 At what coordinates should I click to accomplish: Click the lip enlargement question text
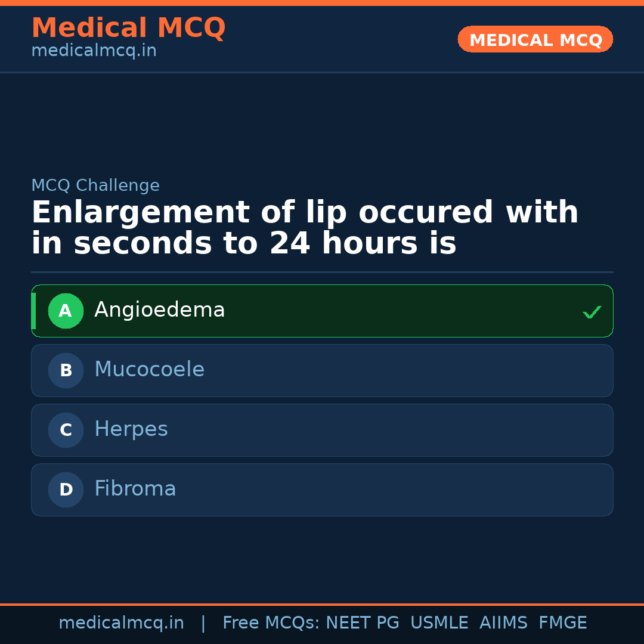tap(304, 228)
